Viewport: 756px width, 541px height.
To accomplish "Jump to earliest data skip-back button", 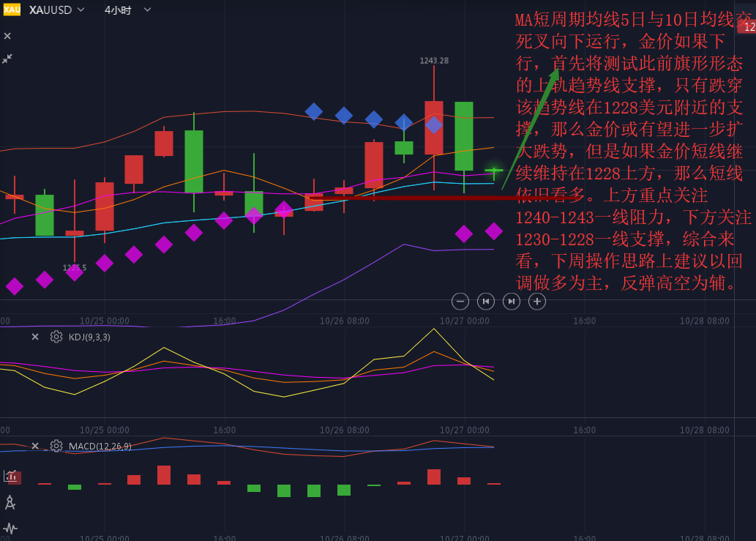I will coord(485,302).
